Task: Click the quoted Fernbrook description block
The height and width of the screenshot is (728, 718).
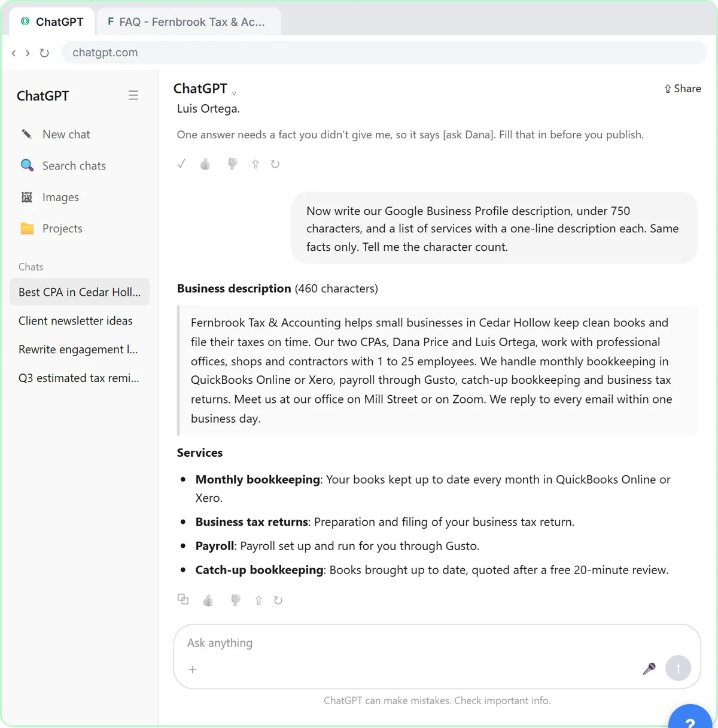Action: 438,371
